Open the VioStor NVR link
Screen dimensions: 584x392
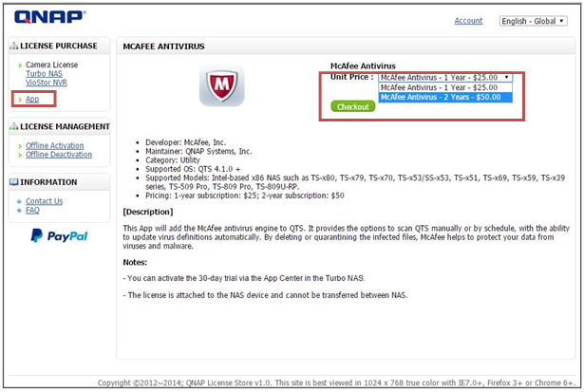[47, 83]
